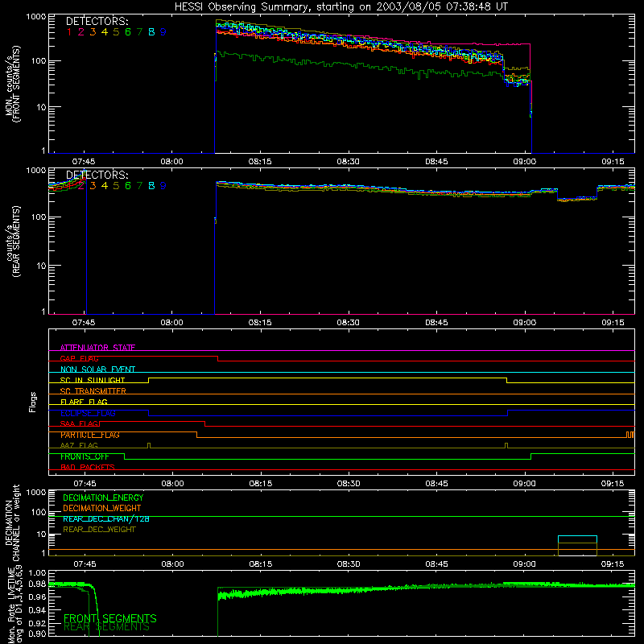Click the GAP_FLAG label

79,358
